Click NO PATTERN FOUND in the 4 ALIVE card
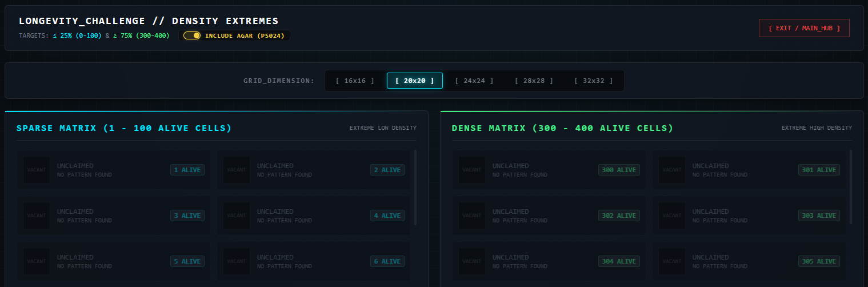The height and width of the screenshot is (287, 868). pyautogui.click(x=285, y=221)
